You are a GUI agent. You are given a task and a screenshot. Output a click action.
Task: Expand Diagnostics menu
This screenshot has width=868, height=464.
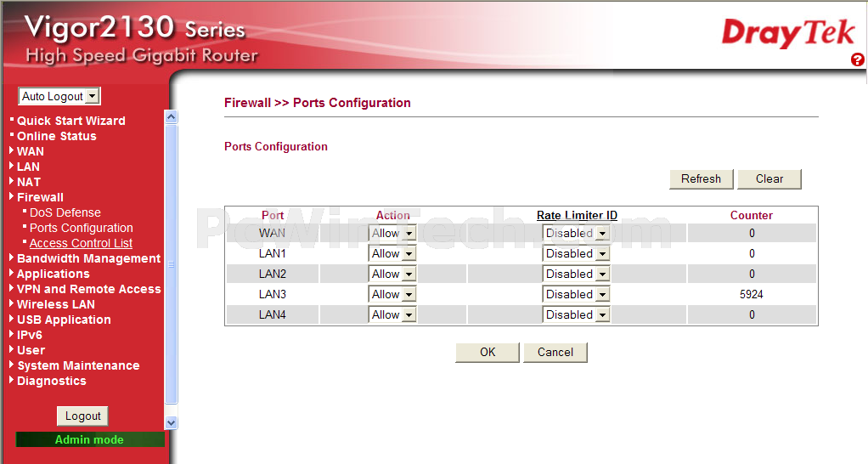(52, 381)
